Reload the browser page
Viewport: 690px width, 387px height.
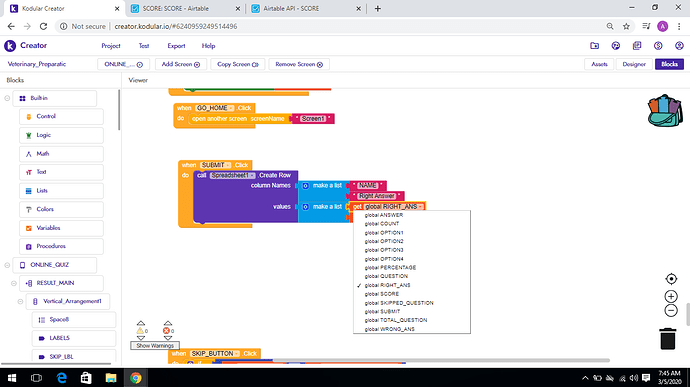point(43,26)
